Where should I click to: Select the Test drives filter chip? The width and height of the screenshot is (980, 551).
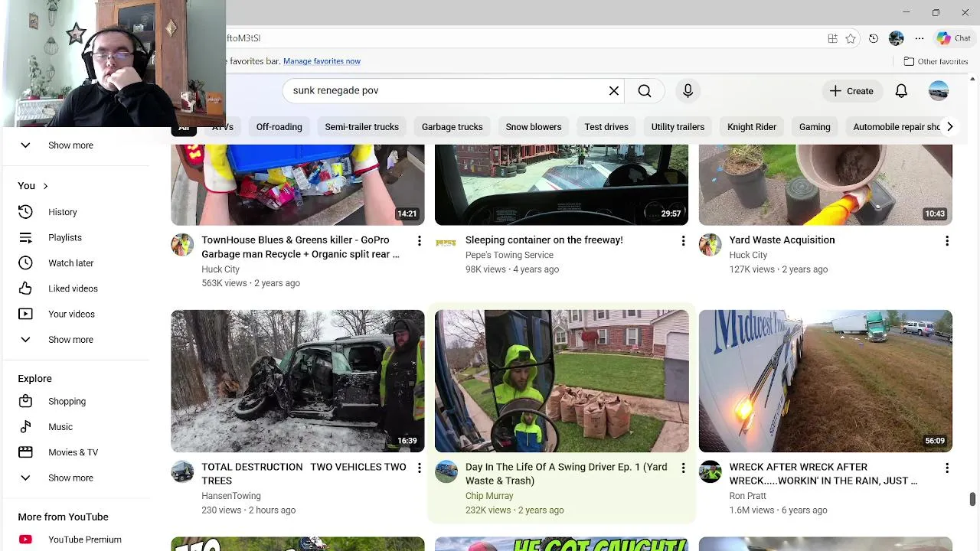(x=606, y=127)
